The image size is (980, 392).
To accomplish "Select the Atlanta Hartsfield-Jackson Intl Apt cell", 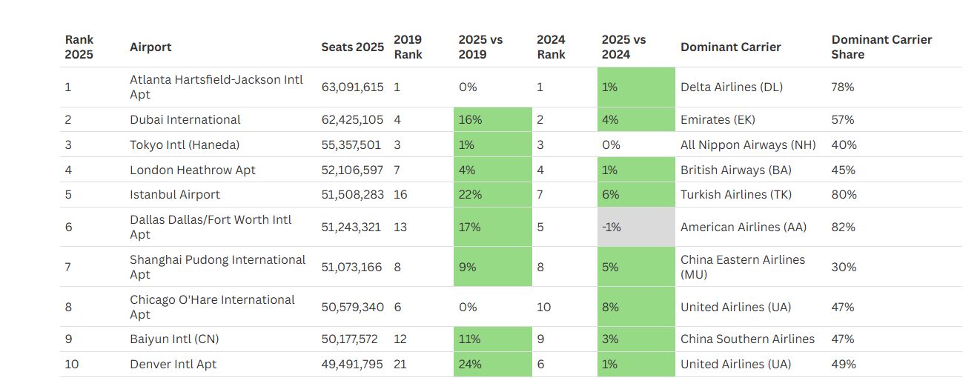I will coord(216,87).
